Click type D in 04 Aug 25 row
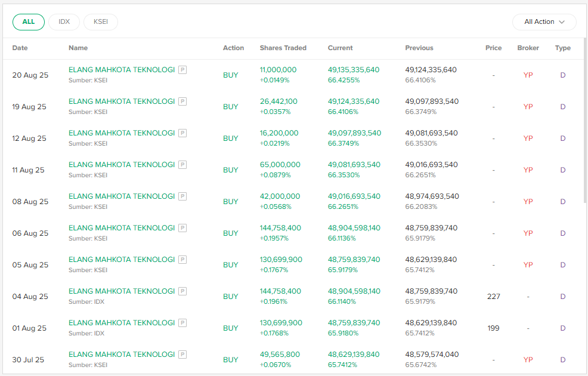Screen dimensions: 588x376 pyautogui.click(x=563, y=297)
